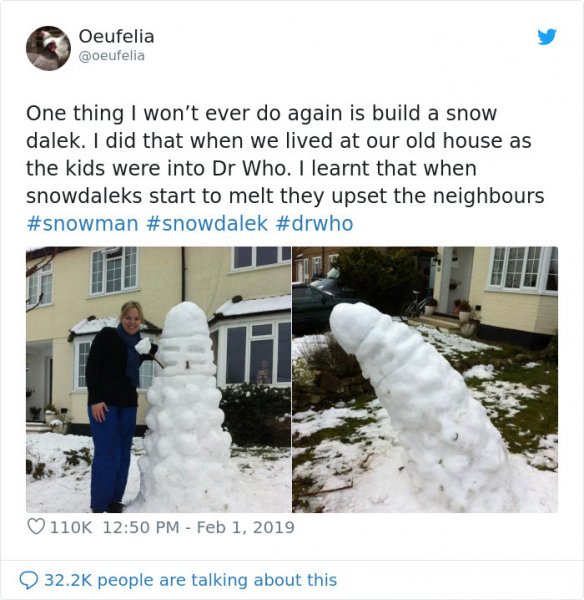This screenshot has height=600, width=584.
Task: Open Oeufelia's round profile avatar
Action: 48,48
